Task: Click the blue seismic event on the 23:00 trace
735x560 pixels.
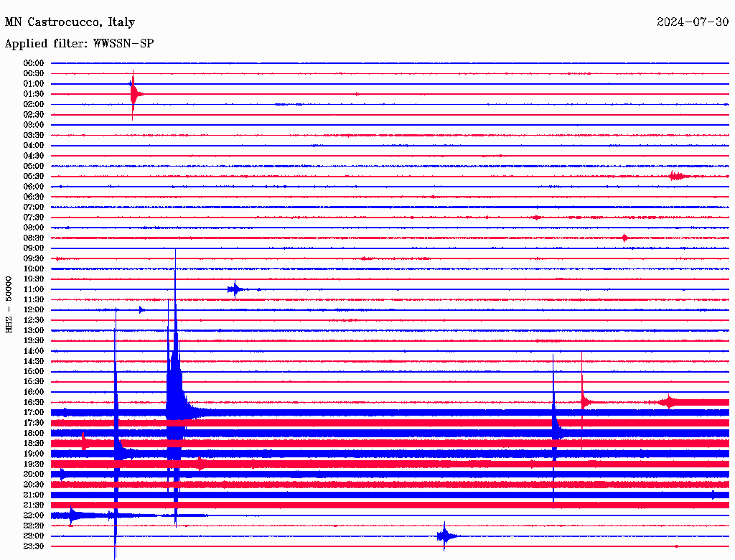Action: 445,536
